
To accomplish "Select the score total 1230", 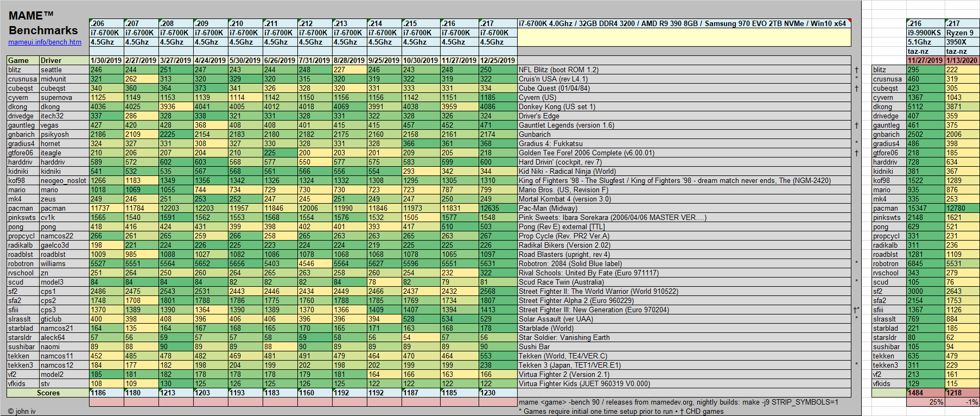I will (498, 393).
